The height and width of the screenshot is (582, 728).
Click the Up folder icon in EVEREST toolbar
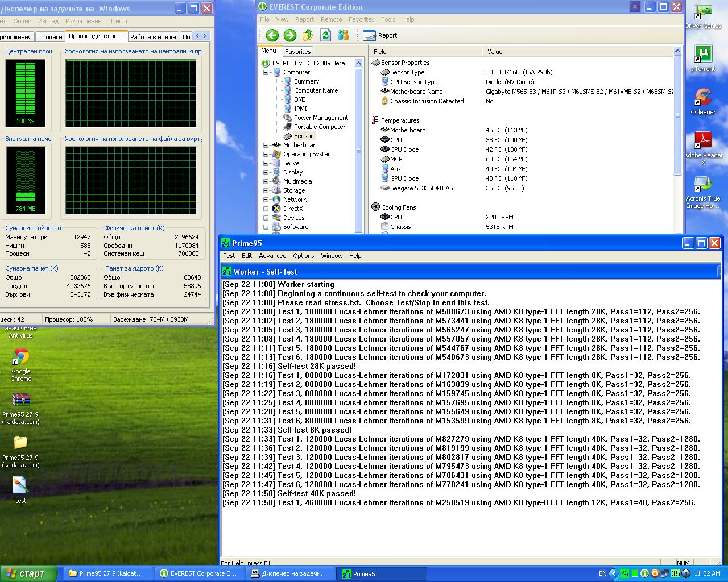coord(308,35)
